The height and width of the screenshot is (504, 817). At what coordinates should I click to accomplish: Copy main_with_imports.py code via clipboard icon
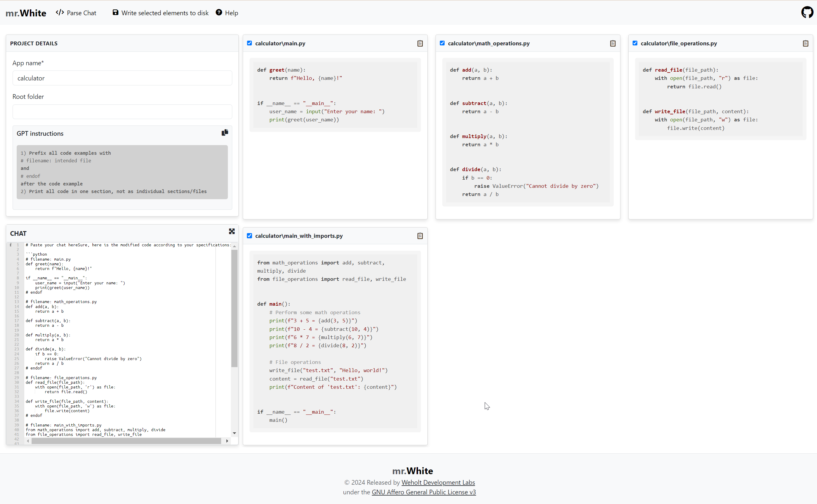420,236
